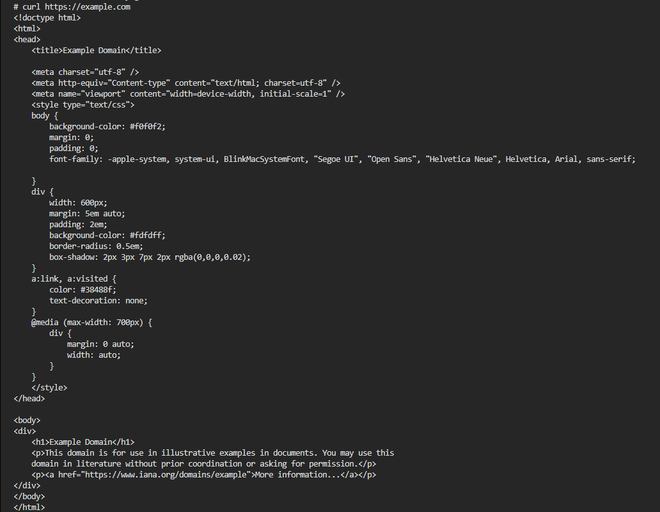This screenshot has height=512, width=660.
Task: Click the meta charset utf-8 line
Action: (85, 71)
